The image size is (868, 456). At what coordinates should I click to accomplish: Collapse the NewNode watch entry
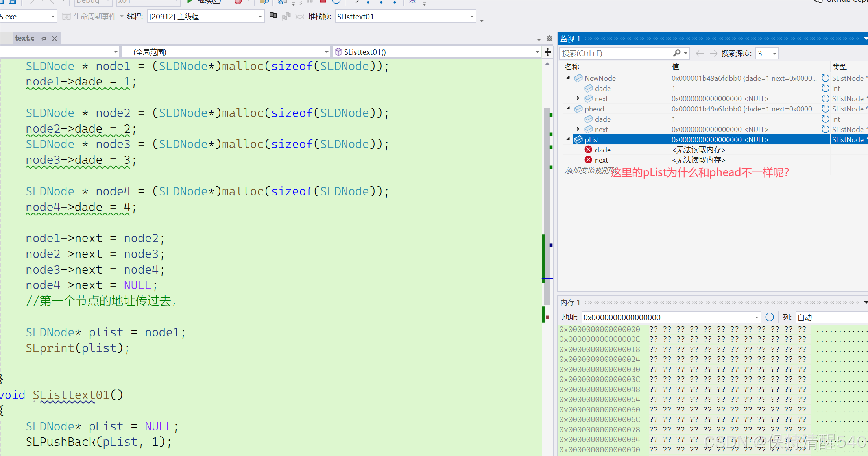(x=568, y=78)
